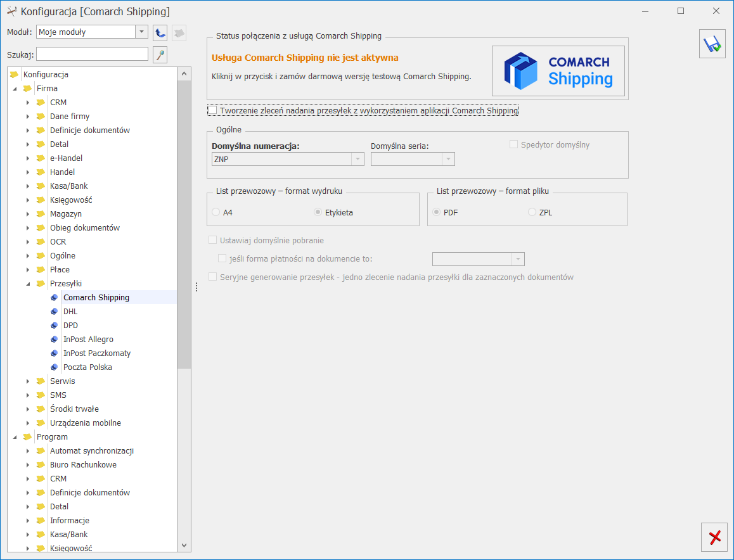Click the tree scrollbar up arrow
734x560 pixels.
click(184, 74)
